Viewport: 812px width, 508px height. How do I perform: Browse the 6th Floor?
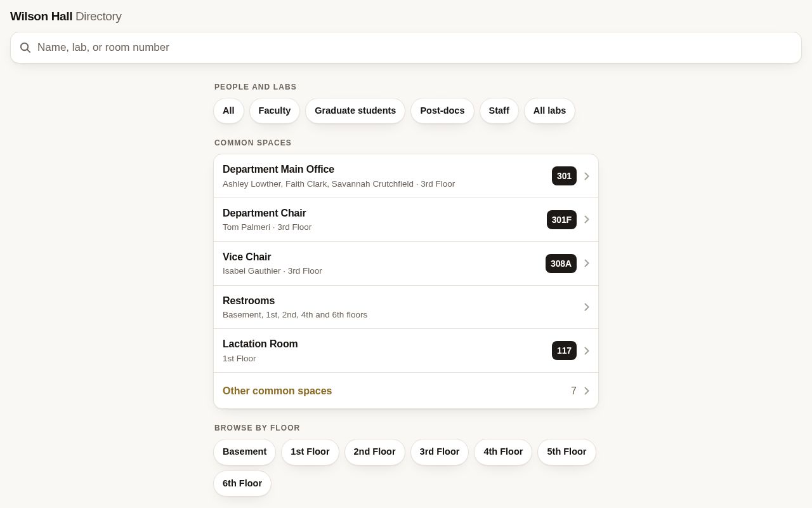click(x=242, y=483)
